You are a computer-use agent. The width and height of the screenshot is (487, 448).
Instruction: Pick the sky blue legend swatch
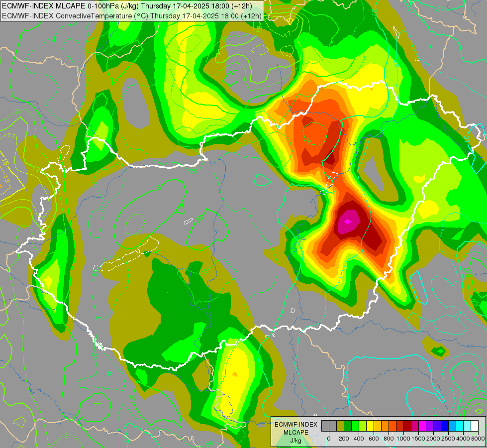tap(452, 426)
